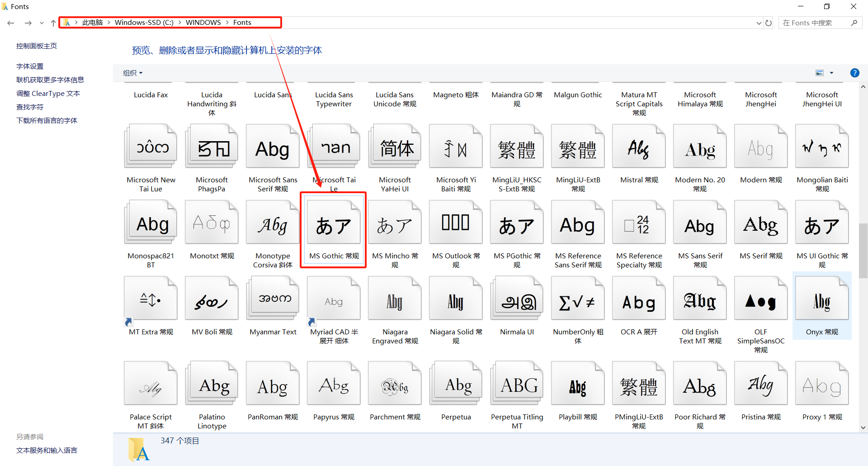Open 字体设置 link
The width and height of the screenshot is (868, 466).
pyautogui.click(x=30, y=66)
